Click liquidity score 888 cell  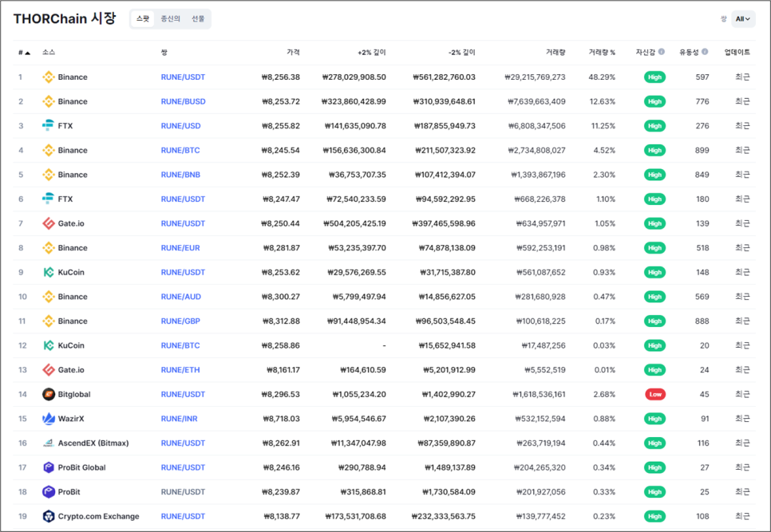pyautogui.click(x=702, y=321)
